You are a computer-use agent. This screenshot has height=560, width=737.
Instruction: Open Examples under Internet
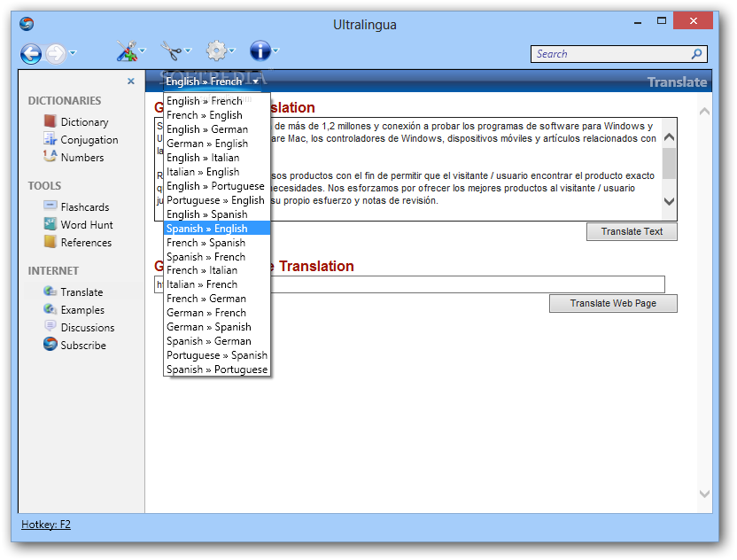click(82, 310)
